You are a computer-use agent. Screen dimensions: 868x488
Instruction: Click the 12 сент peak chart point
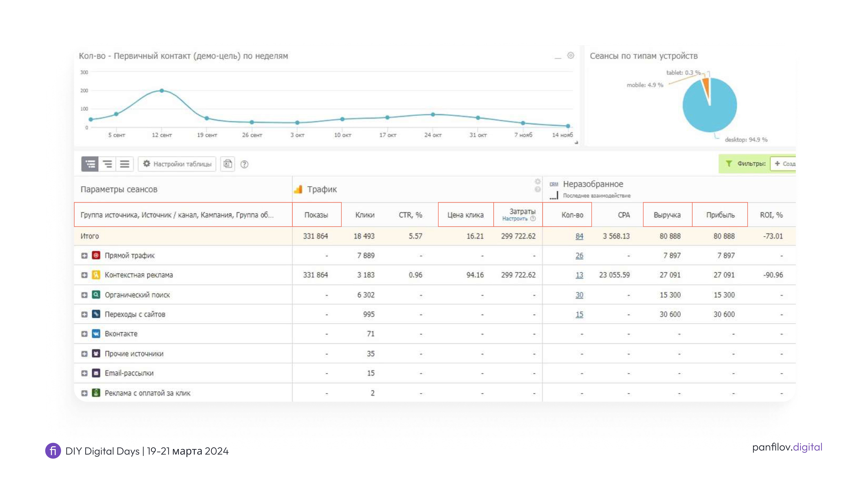coord(162,91)
